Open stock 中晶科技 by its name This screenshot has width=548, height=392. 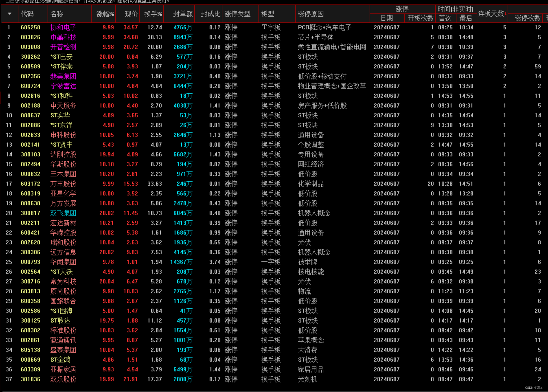click(63, 37)
